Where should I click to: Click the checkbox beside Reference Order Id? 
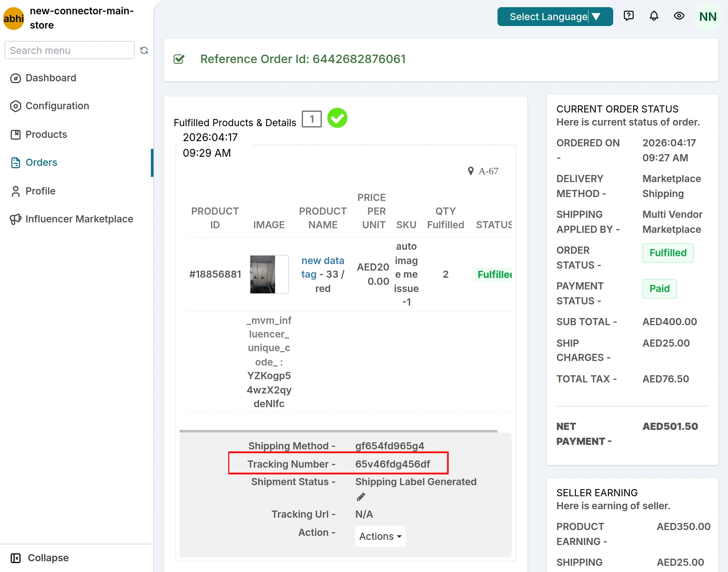pos(179,59)
